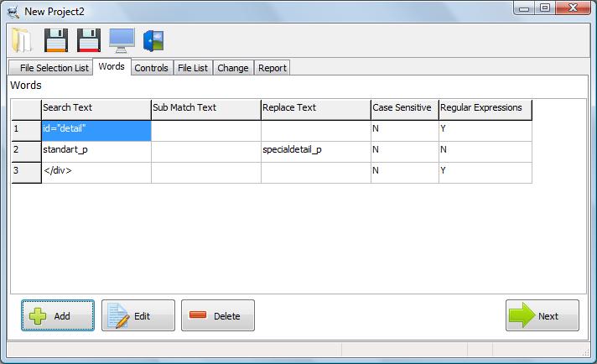The height and width of the screenshot is (364, 597).
Task: Open the Controls tab
Action: [x=152, y=68]
